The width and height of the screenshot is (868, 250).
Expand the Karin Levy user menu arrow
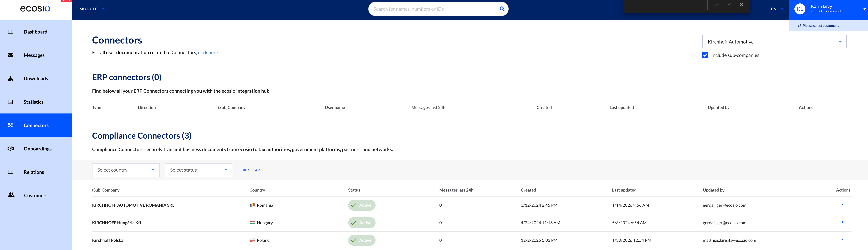[x=865, y=9]
